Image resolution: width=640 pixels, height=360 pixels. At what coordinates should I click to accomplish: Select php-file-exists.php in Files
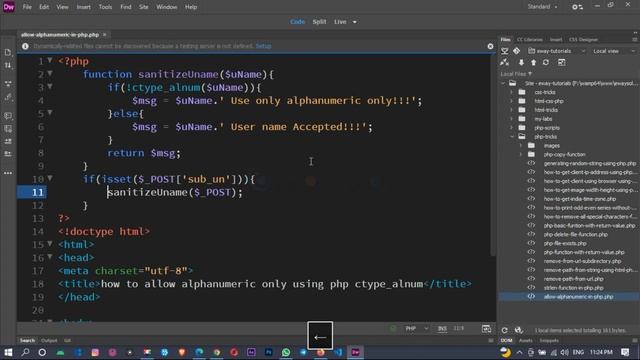(x=565, y=244)
